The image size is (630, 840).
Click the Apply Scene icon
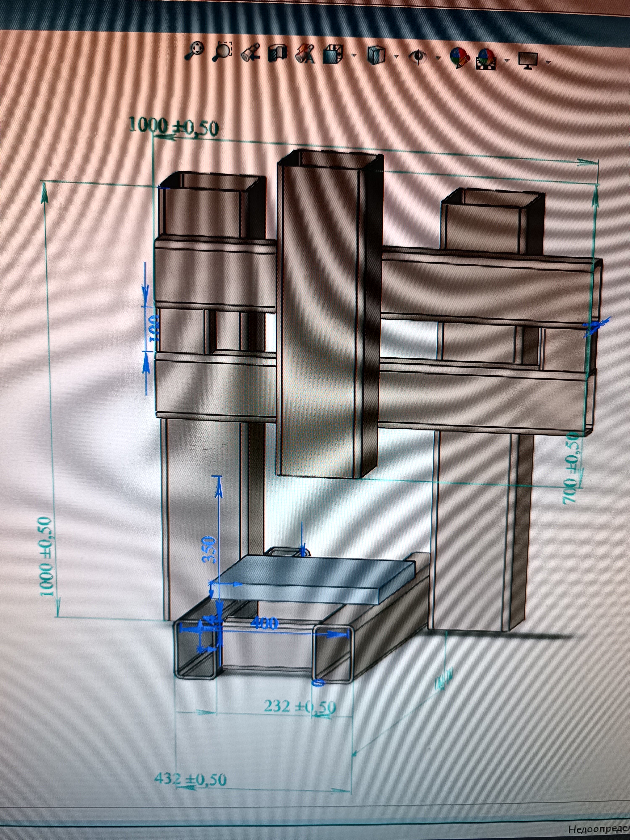coord(486,60)
